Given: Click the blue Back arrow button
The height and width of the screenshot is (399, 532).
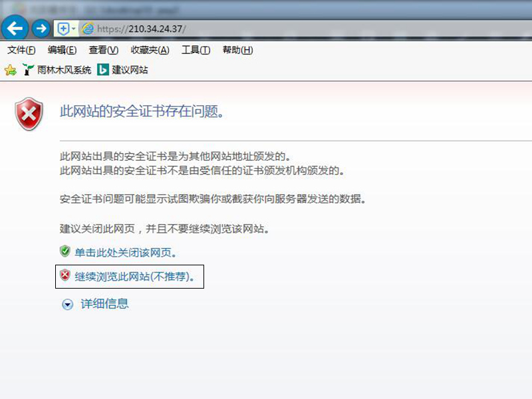Looking at the screenshot, I should click(15, 28).
